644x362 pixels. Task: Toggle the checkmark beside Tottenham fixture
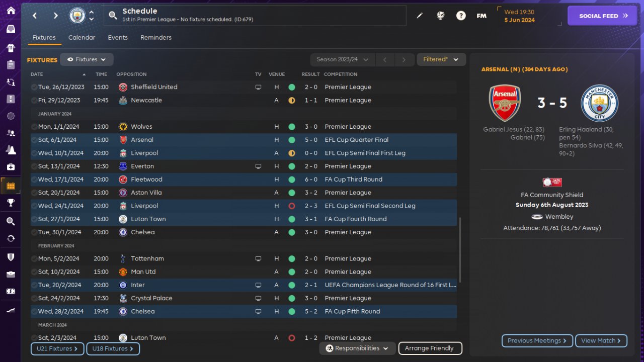point(34,258)
